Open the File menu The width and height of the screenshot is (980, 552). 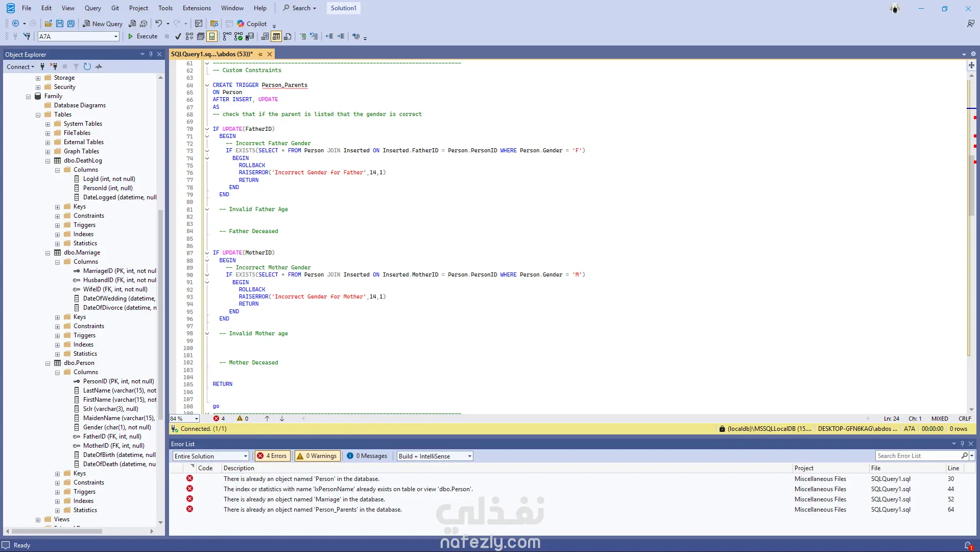point(27,8)
